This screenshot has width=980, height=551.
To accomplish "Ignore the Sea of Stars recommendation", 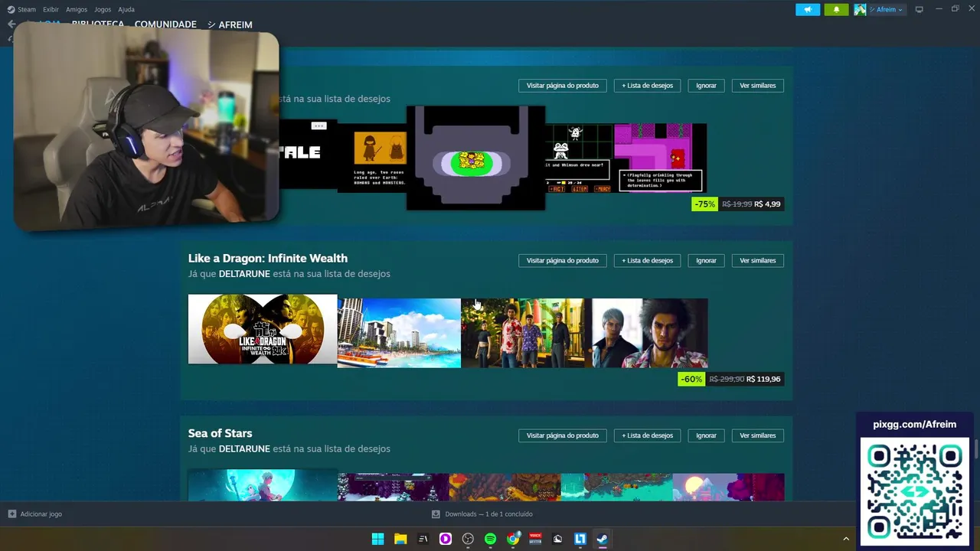I will pyautogui.click(x=706, y=435).
